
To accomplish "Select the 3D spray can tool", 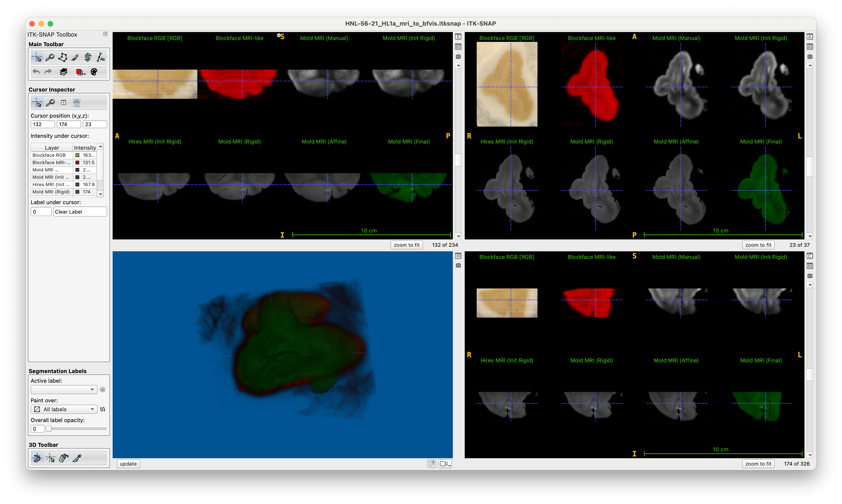I will tap(63, 458).
